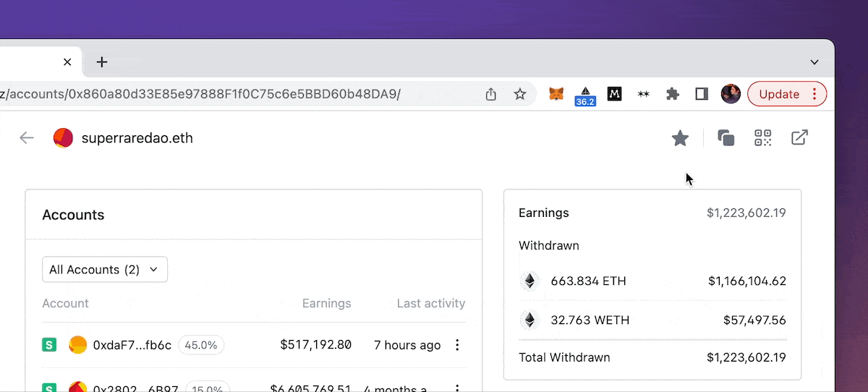Click the Earnings $1,223,602.19 total
Screen dimensions: 868x392
pyautogui.click(x=746, y=213)
